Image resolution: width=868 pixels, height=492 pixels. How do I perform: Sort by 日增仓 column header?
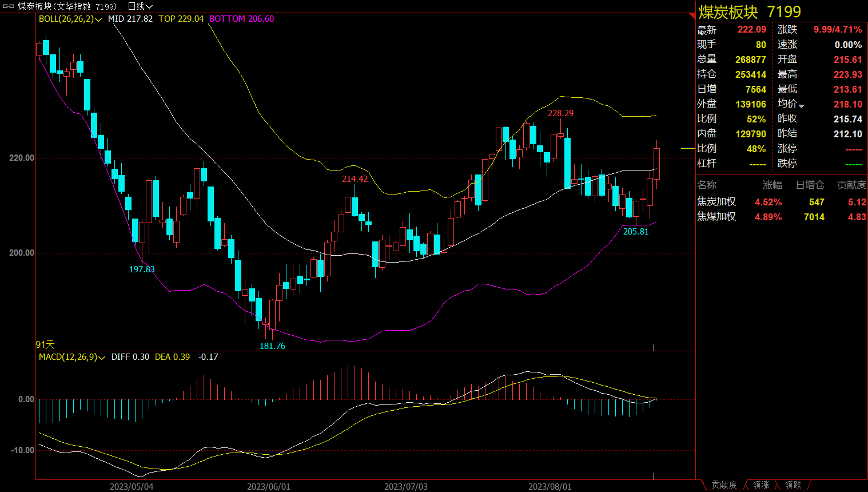pyautogui.click(x=810, y=185)
